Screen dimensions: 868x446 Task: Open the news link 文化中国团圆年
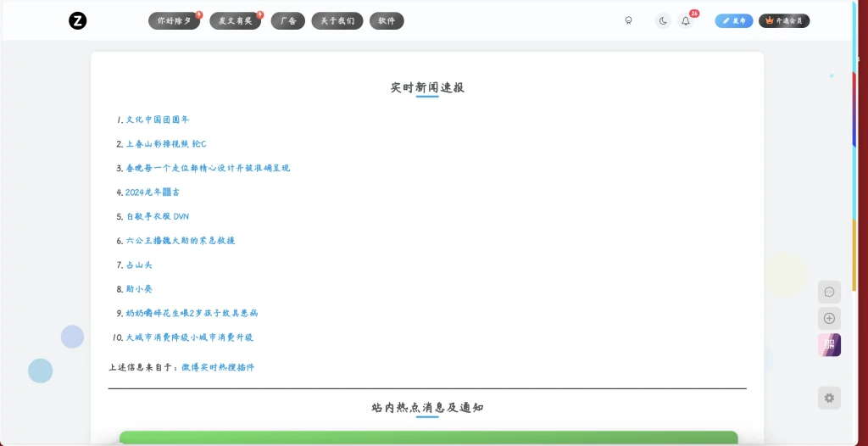tap(158, 120)
